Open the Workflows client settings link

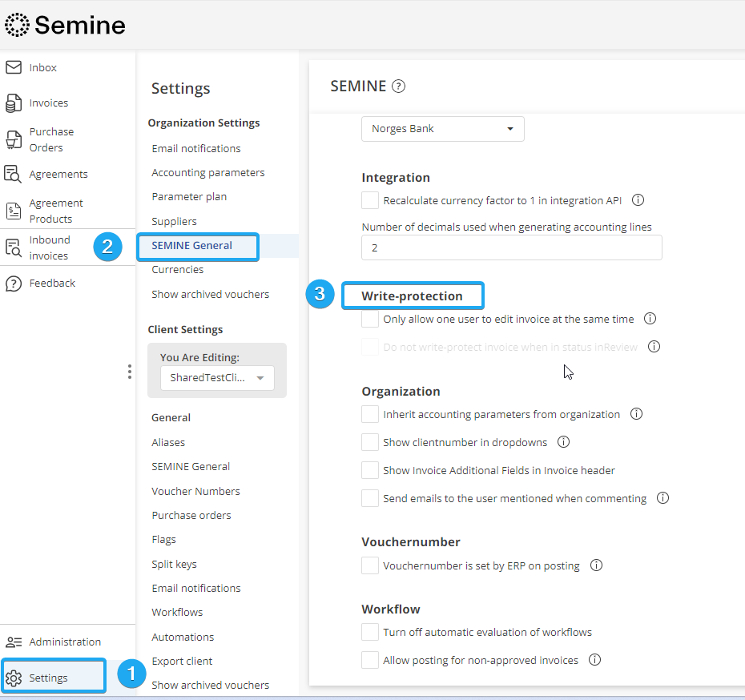177,613
